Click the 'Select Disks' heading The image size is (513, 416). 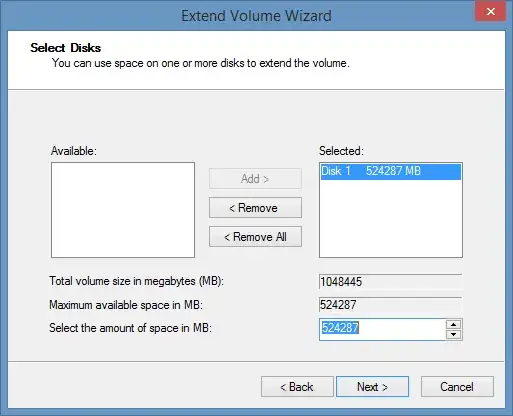click(x=66, y=48)
